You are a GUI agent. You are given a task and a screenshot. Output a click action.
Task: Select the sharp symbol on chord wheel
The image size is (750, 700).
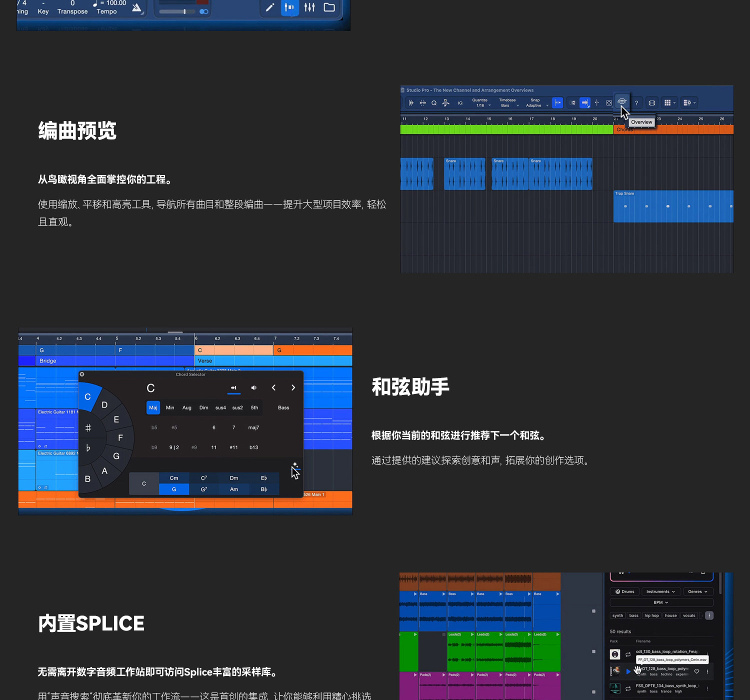88,428
